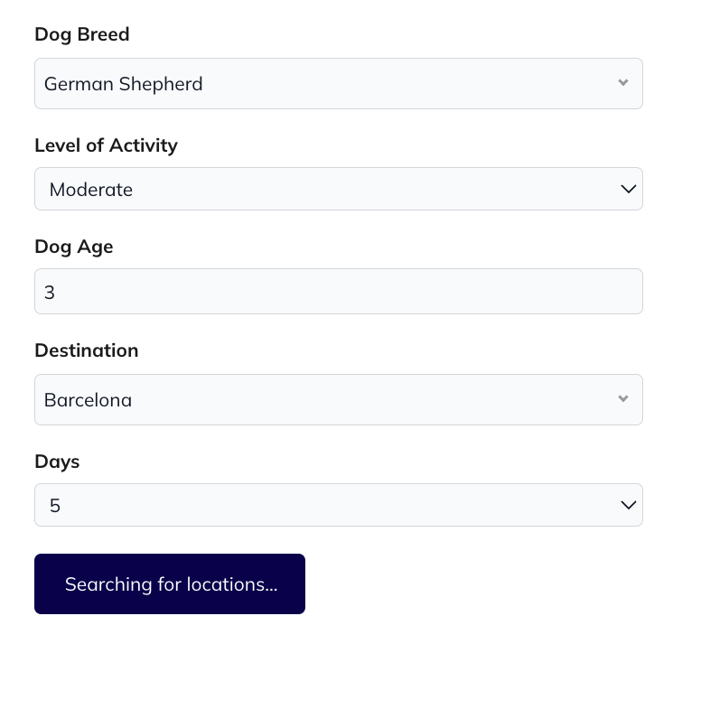Click the Dog Breed label
The height and width of the screenshot is (728, 701).
click(x=82, y=34)
